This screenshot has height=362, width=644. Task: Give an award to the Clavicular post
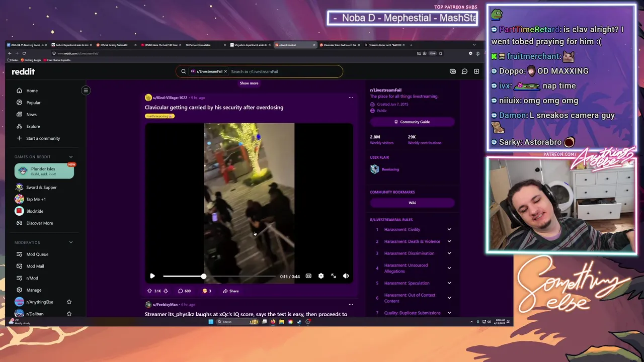(207, 291)
